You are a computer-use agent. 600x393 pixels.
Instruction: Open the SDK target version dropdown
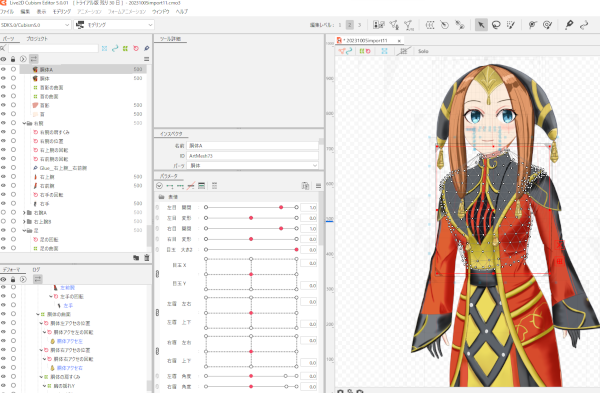[x=36, y=25]
